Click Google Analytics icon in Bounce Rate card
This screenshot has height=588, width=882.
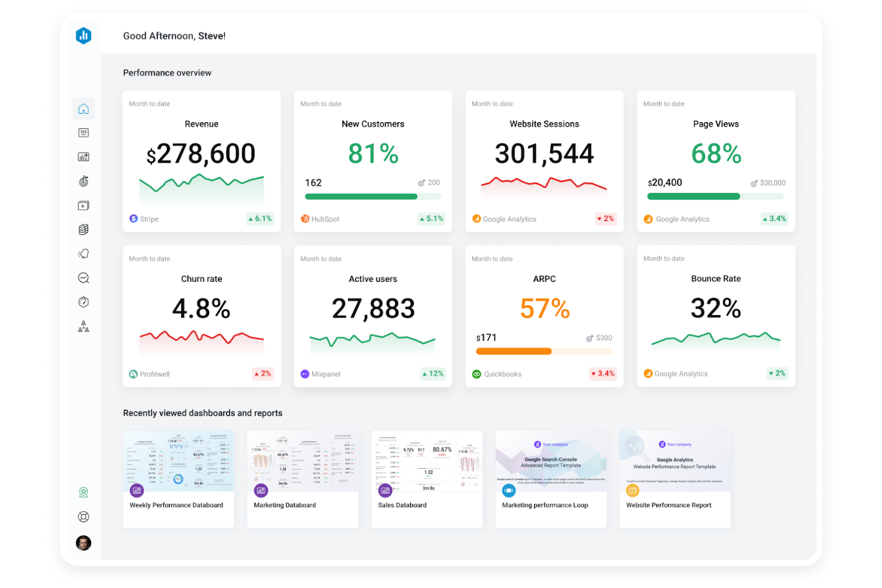pyautogui.click(x=648, y=374)
